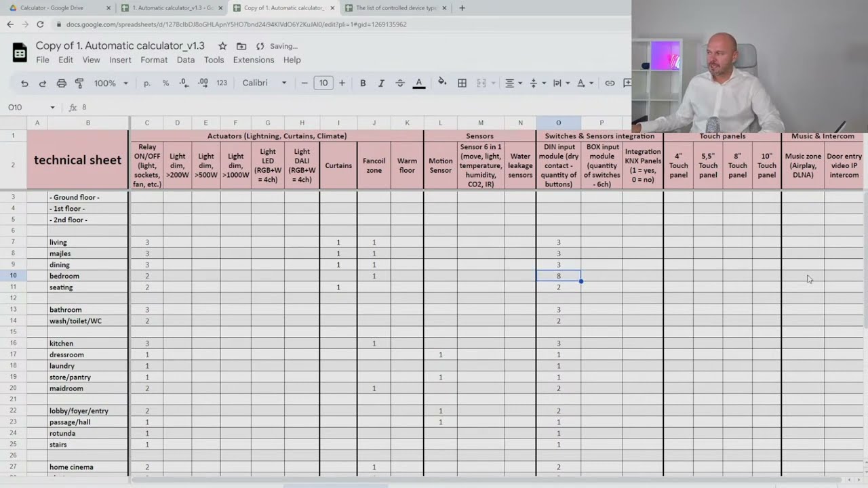The image size is (868, 488).
Task: Click the Saving status link
Action: tap(283, 46)
